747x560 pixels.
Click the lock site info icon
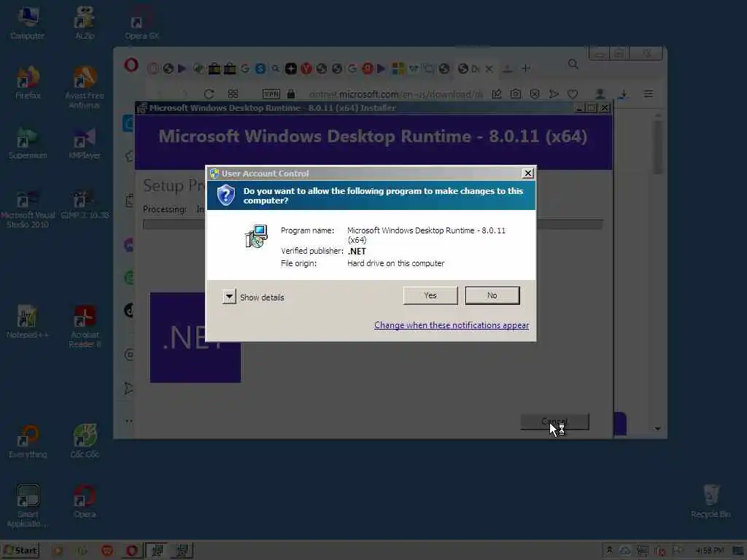291,94
